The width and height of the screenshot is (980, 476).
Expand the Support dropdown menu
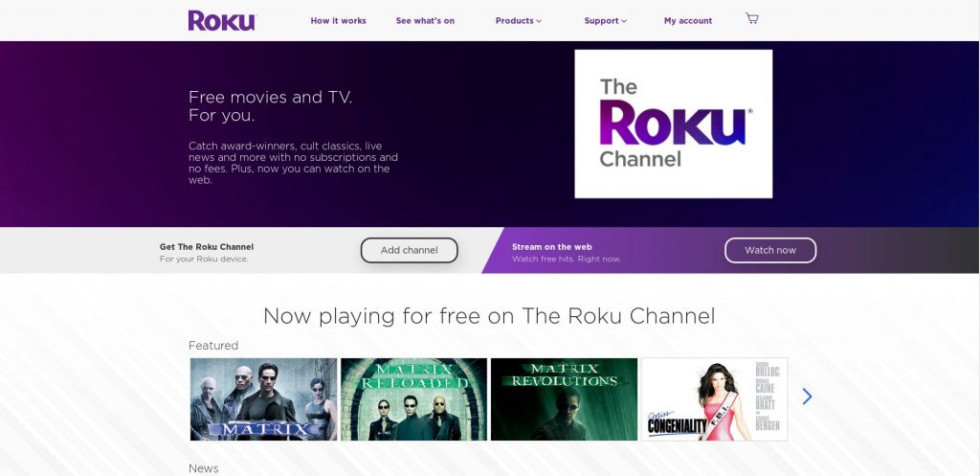click(605, 21)
